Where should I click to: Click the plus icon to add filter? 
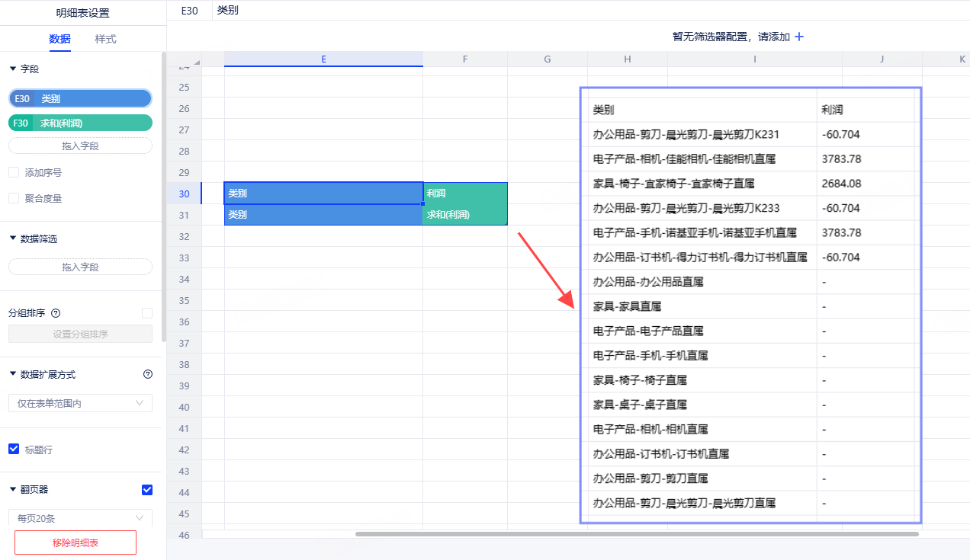pyautogui.click(x=799, y=37)
